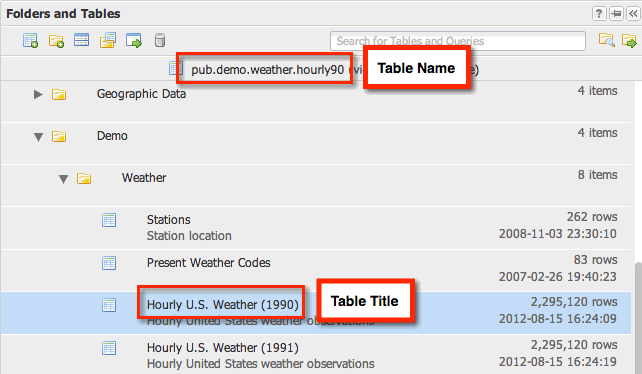Open help with the question mark button

599,14
